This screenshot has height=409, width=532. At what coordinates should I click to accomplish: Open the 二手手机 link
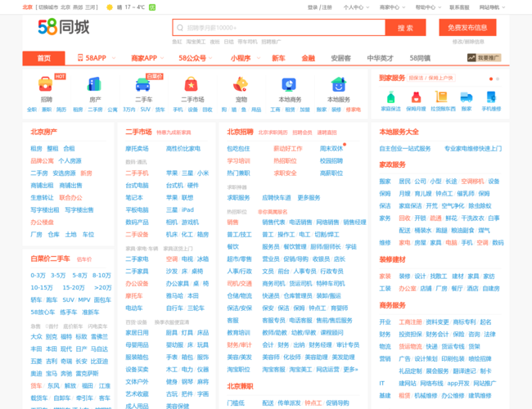click(137, 173)
